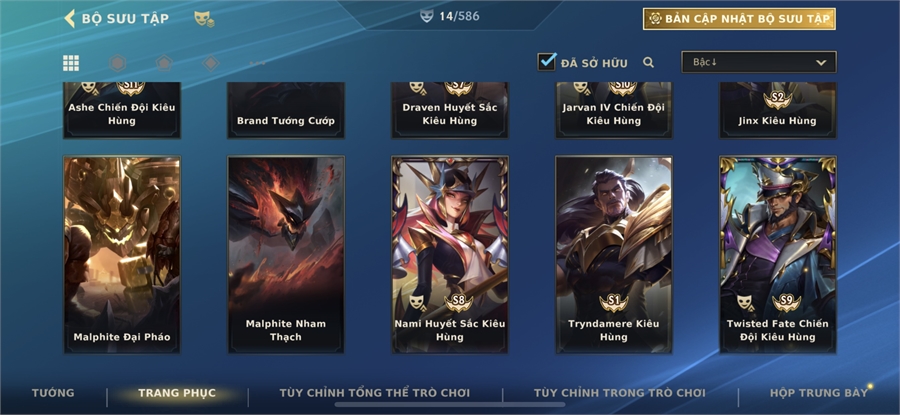
Task: Open the Tryndamere Kiêu Hùng skin card
Action: (614, 255)
